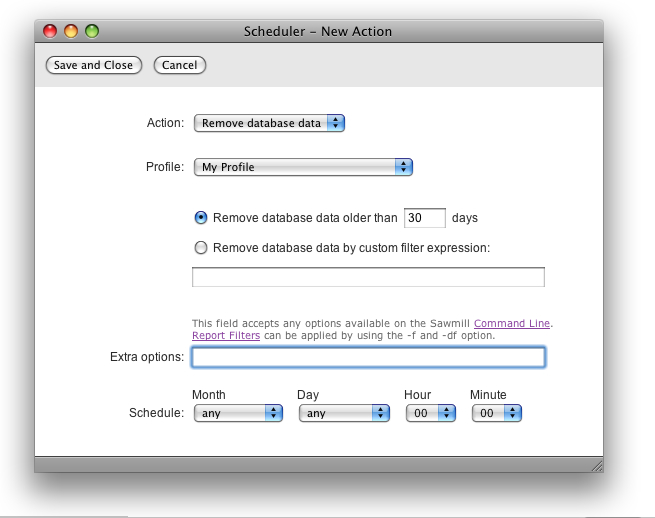Open the Action dropdown showing Remove database data

point(268,123)
